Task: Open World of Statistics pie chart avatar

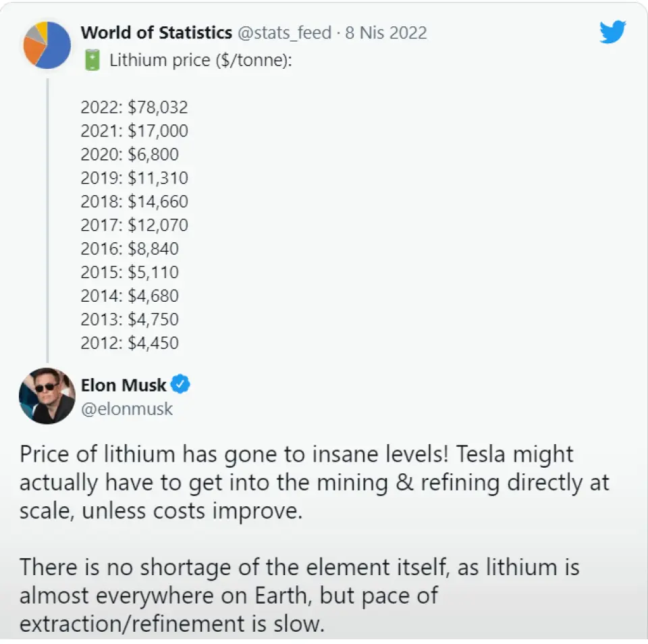Action: (x=47, y=45)
